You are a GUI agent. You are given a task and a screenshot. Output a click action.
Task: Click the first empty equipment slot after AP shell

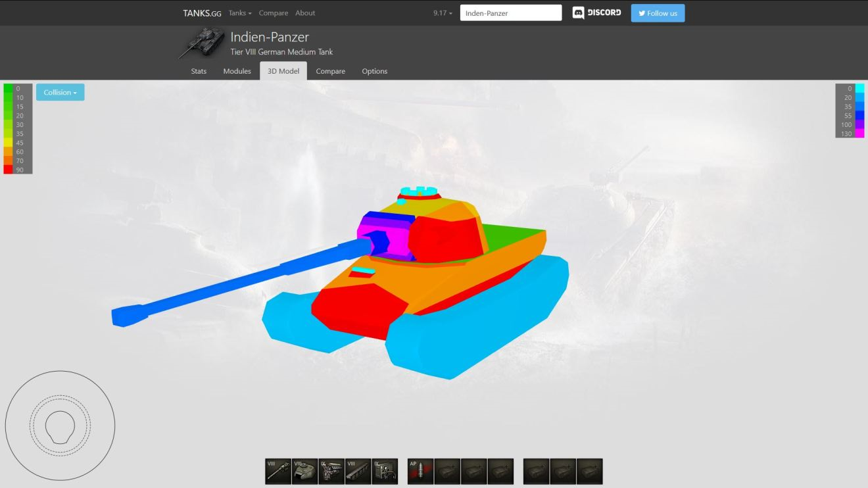pos(447,472)
